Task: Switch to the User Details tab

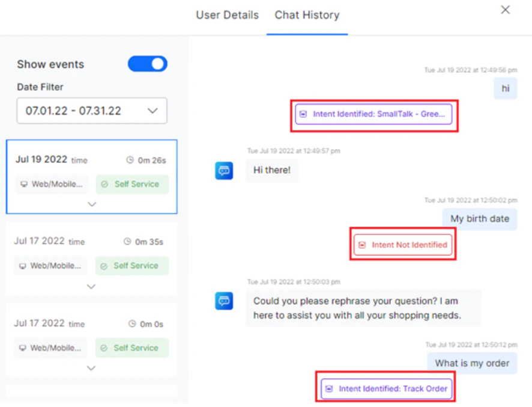Action: pyautogui.click(x=227, y=15)
